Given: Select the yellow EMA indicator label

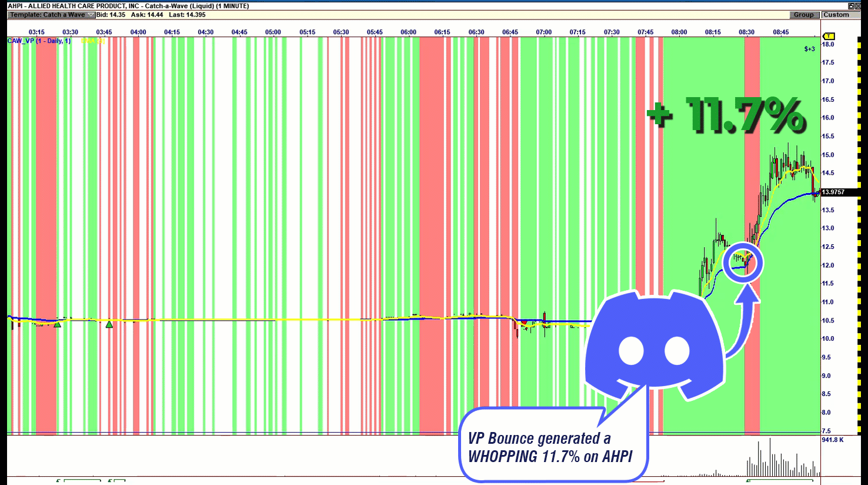Looking at the screenshot, I should pos(92,41).
